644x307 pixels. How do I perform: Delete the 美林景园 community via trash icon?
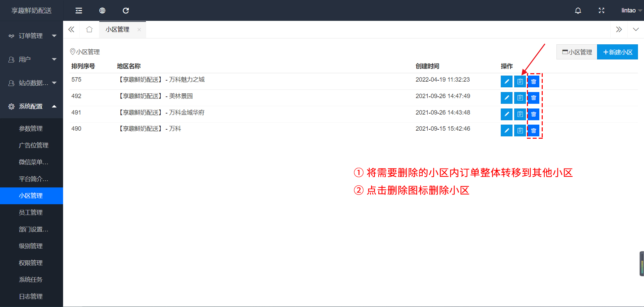pyautogui.click(x=533, y=98)
